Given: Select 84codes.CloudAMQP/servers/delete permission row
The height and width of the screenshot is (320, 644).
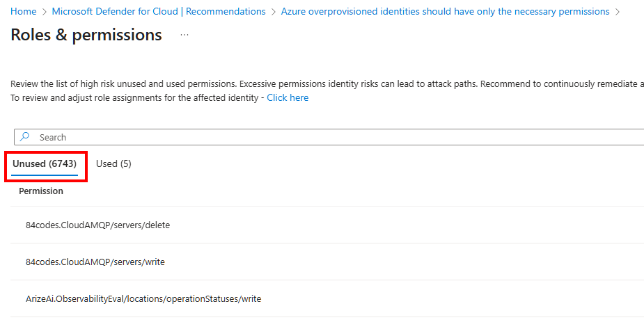Looking at the screenshot, I should 97,225.
